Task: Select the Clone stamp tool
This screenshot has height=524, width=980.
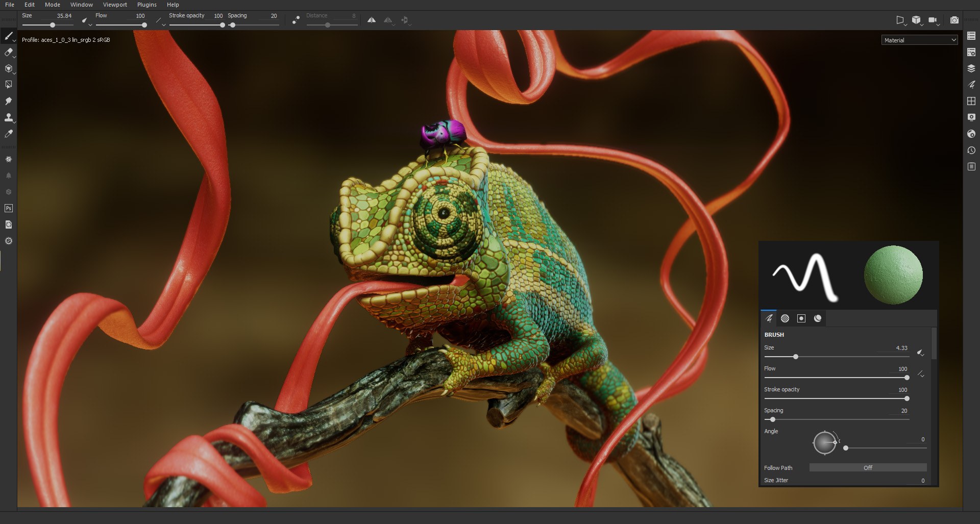Action: coord(9,117)
